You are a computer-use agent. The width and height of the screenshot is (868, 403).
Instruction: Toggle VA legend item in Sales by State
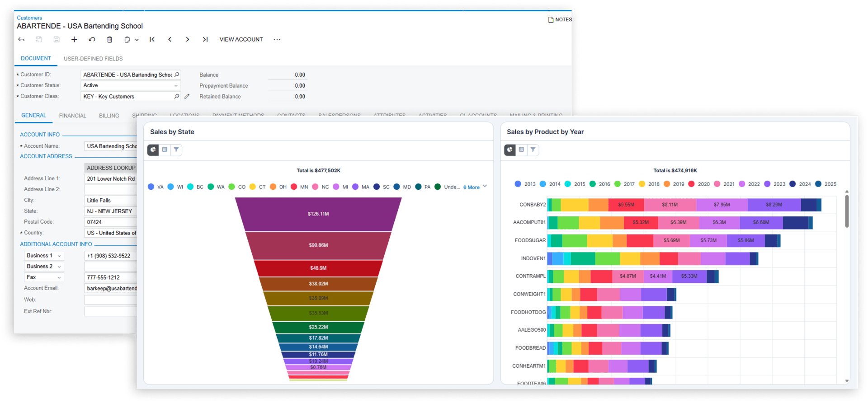point(156,187)
